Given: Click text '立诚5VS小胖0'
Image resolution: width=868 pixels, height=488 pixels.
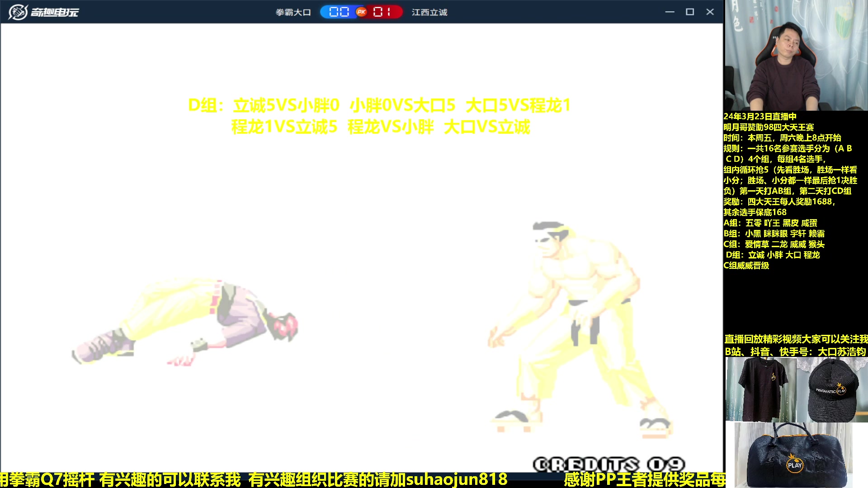Looking at the screenshot, I should coord(286,105).
